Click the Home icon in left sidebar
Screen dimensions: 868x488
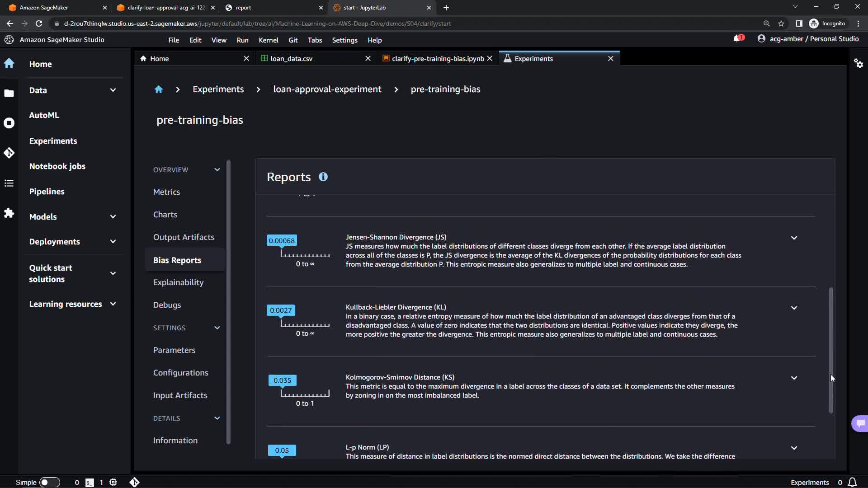coord(9,64)
